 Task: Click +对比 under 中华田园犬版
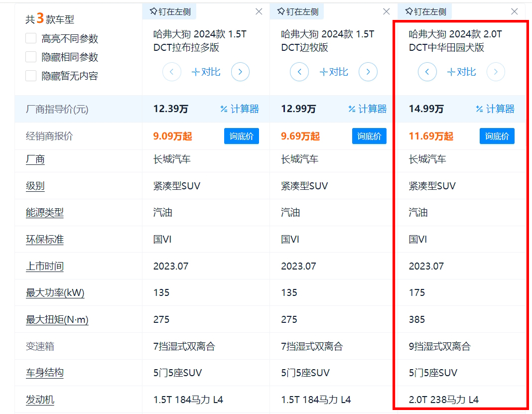[x=461, y=72]
